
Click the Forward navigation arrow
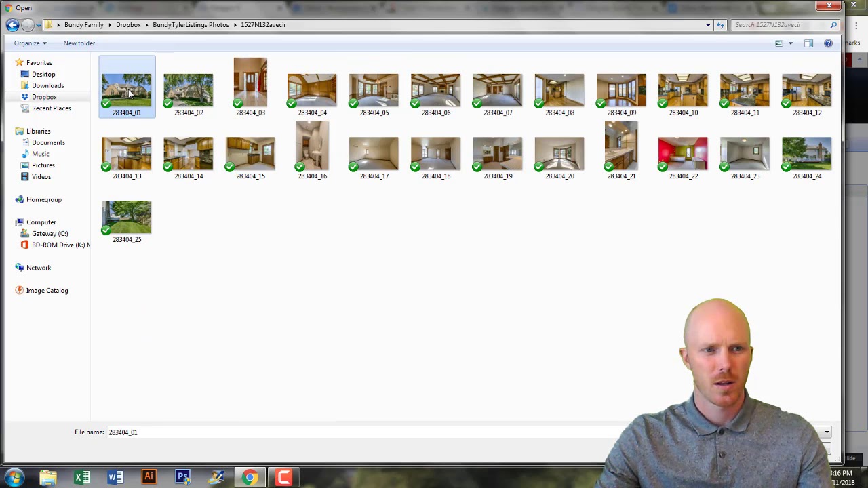pos(27,25)
